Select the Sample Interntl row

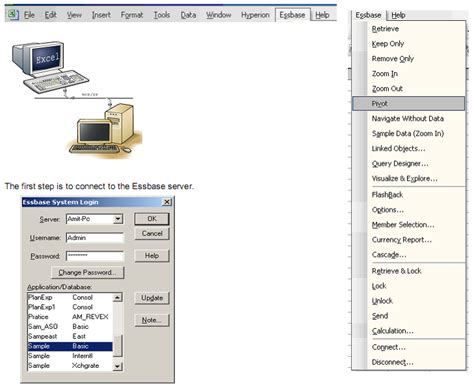[70, 356]
